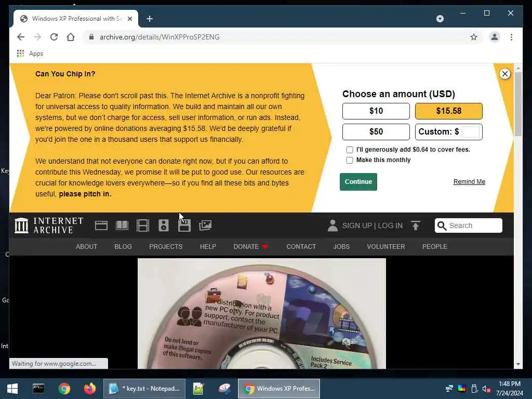Screen dimensions: 532x399
Task: Check the add $0.64 cover fees box
Action: point(350,150)
